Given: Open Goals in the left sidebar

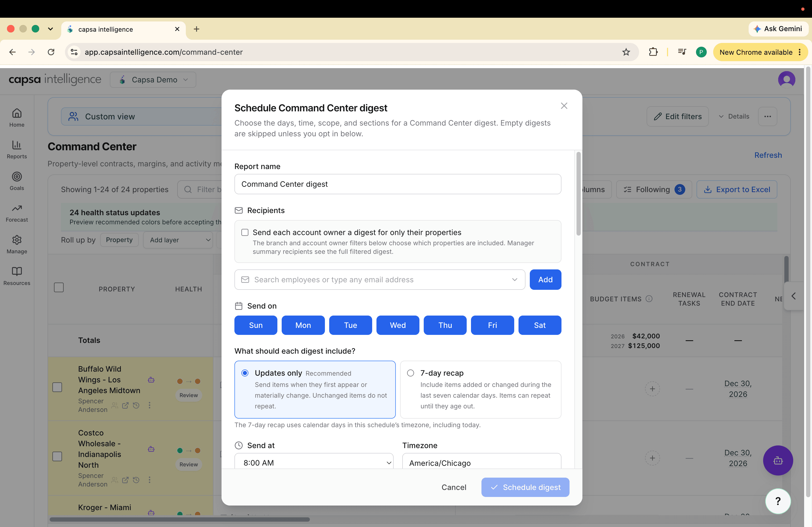Looking at the screenshot, I should pyautogui.click(x=17, y=181).
